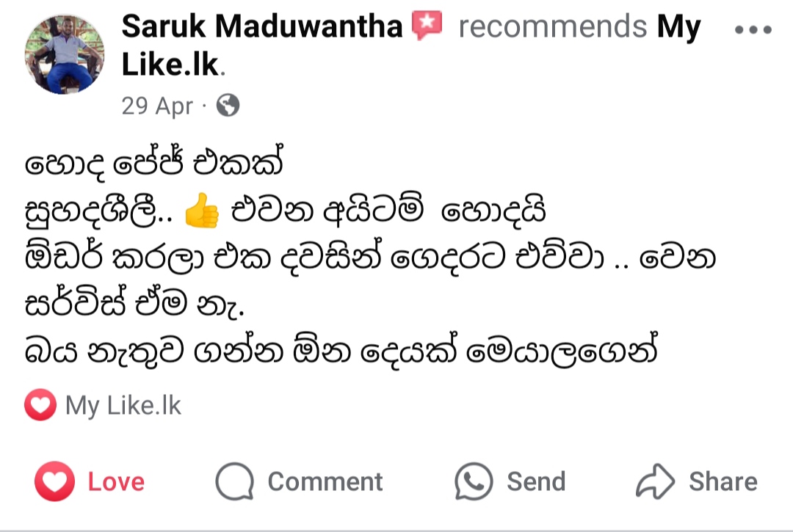
Task: Click the Share arrow icon
Action: tap(654, 482)
